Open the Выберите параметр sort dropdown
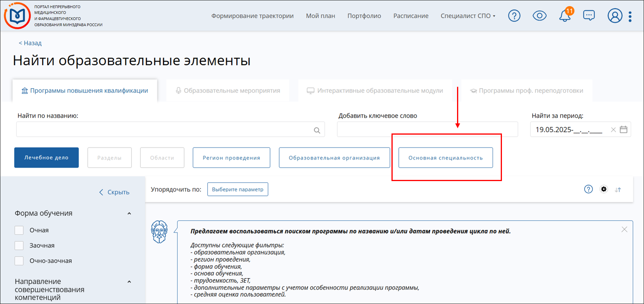Screen dimensions: 644x304 237,189
